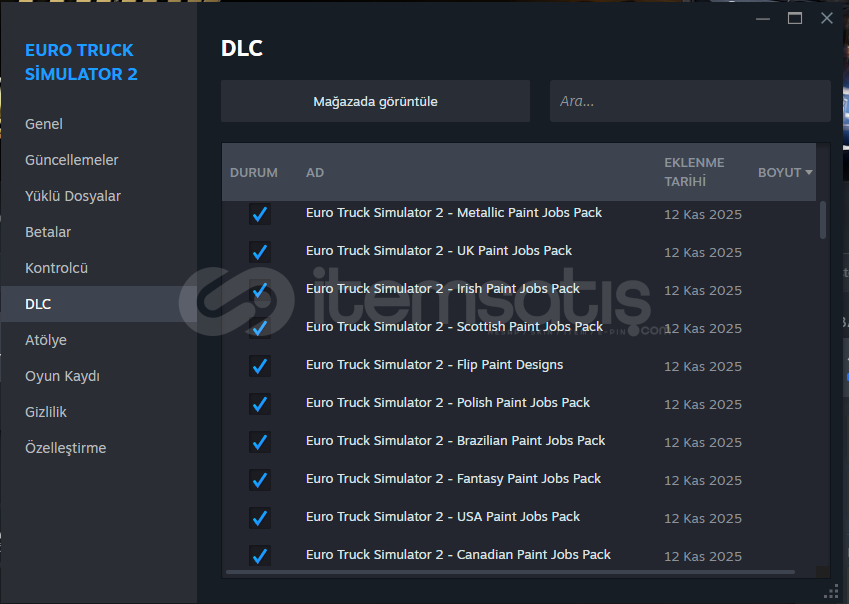
Task: Toggle the Canadian Paint Jobs Pack checkbox
Action: pyautogui.click(x=260, y=555)
